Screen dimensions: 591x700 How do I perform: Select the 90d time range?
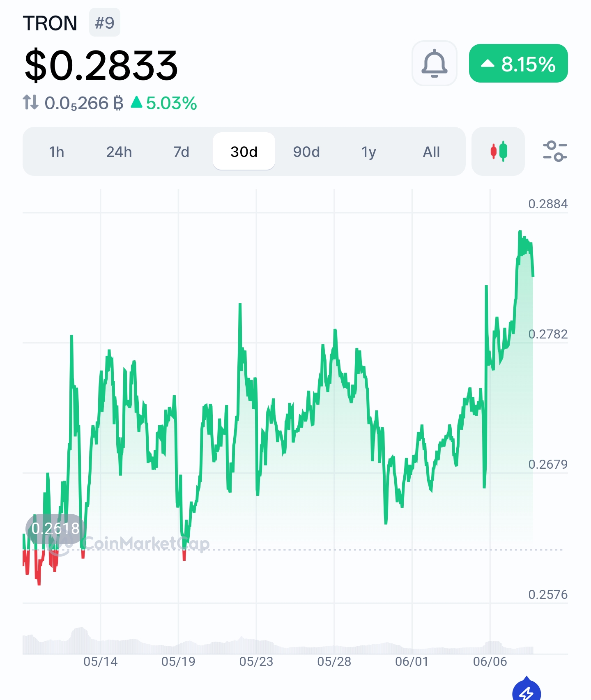coord(306,152)
